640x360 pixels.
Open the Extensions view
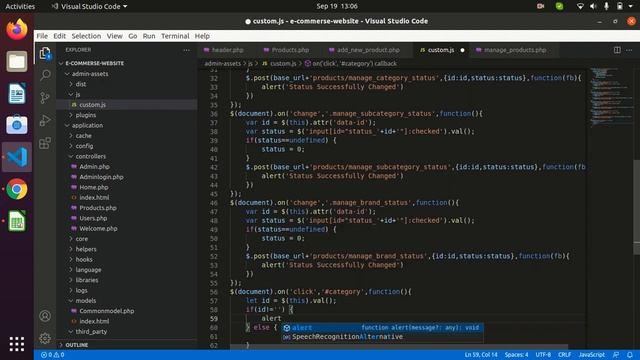(x=45, y=143)
